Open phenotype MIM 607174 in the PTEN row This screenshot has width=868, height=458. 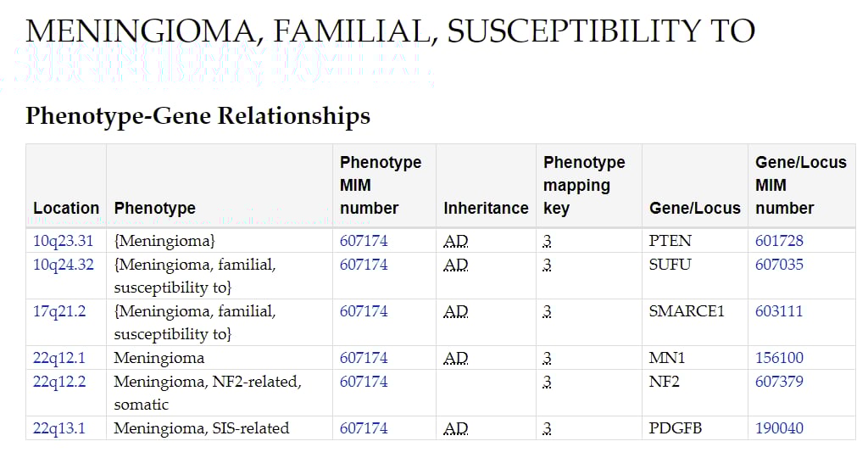[364, 241]
